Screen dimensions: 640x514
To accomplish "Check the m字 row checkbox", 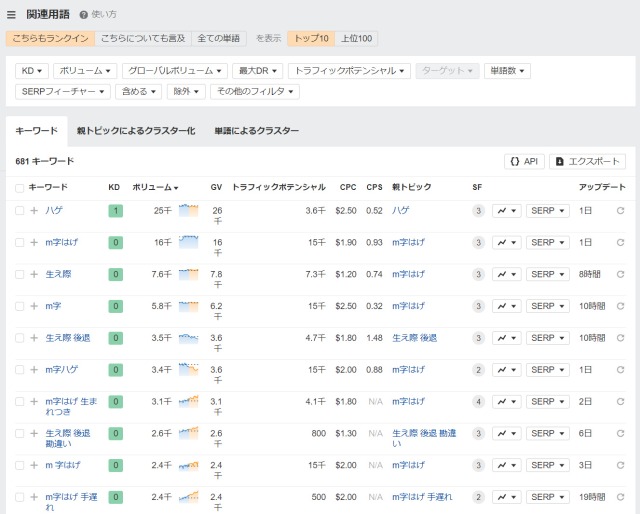I will 19,306.
